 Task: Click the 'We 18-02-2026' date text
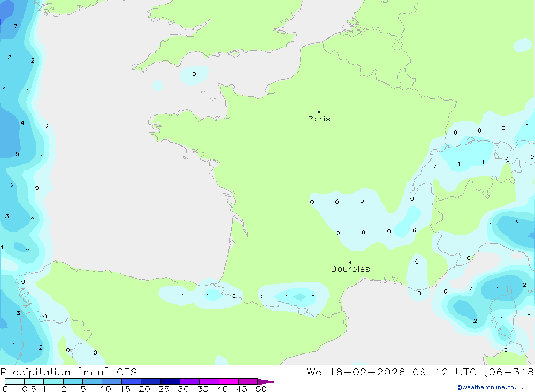(x=356, y=372)
